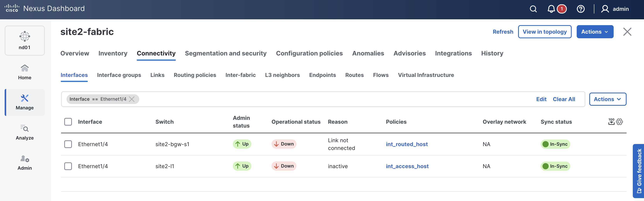Open the admin user menu
This screenshot has width=644, height=201.
pos(615,9)
